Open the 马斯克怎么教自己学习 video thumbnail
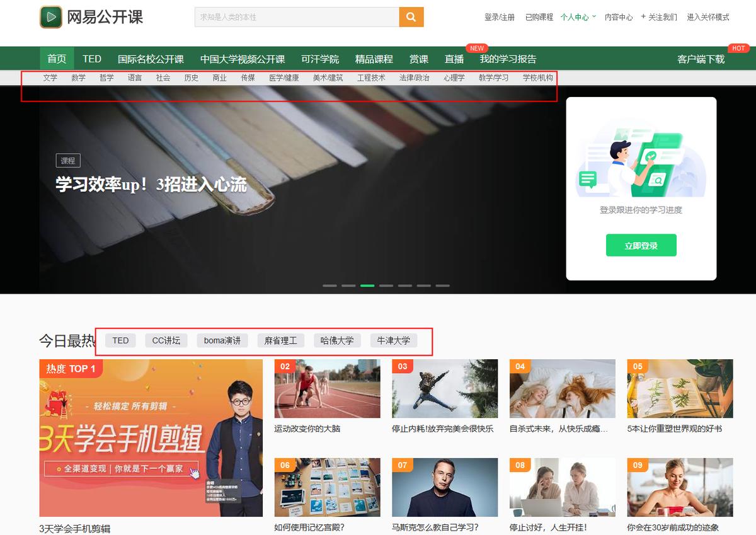This screenshot has height=535, width=756. pyautogui.click(x=445, y=486)
